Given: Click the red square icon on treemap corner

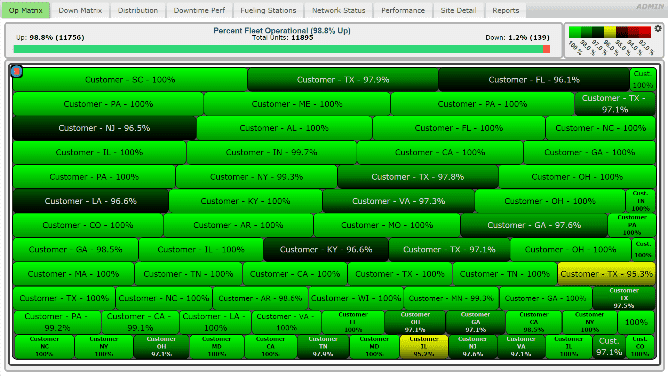Looking at the screenshot, I should click(x=17, y=72).
